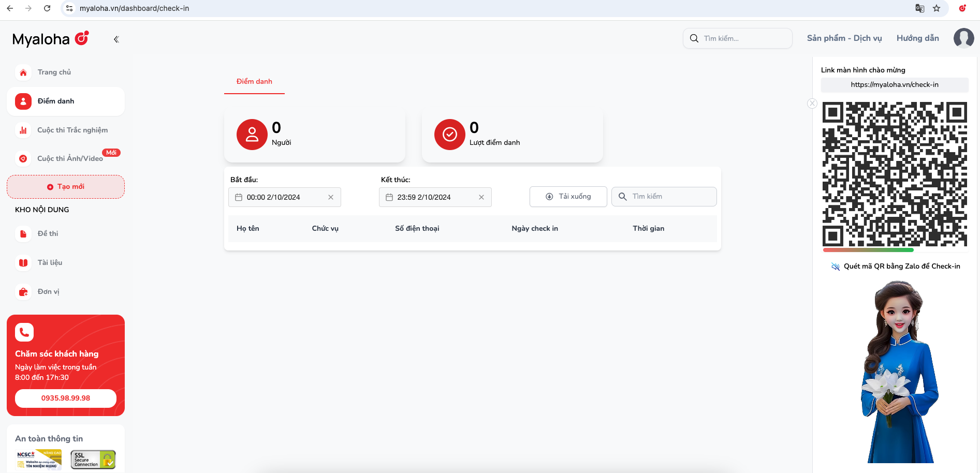Download the check-in list via Tải xuống
Screen dimensions: 980x473
(x=568, y=197)
